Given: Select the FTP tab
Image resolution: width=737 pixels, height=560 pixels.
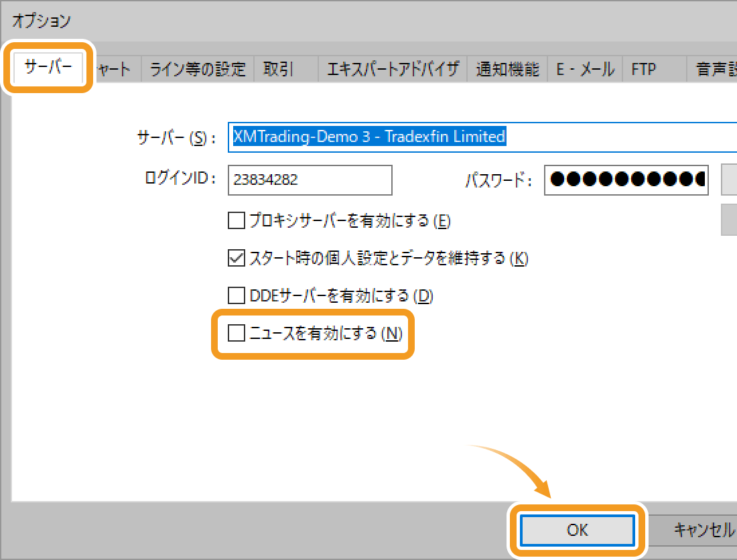Looking at the screenshot, I should (x=643, y=69).
